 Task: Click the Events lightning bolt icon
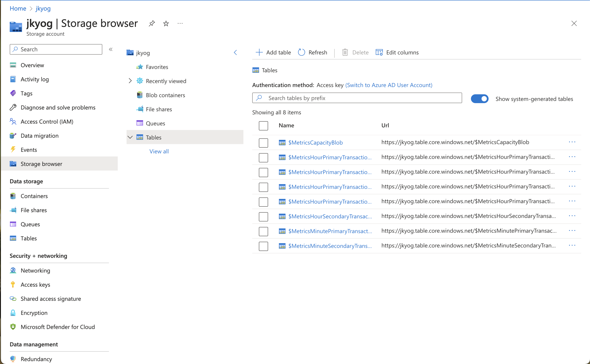click(13, 149)
